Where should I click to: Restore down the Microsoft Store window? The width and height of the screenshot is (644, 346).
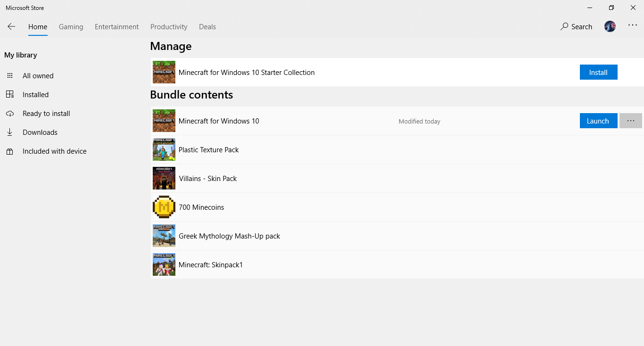point(611,8)
